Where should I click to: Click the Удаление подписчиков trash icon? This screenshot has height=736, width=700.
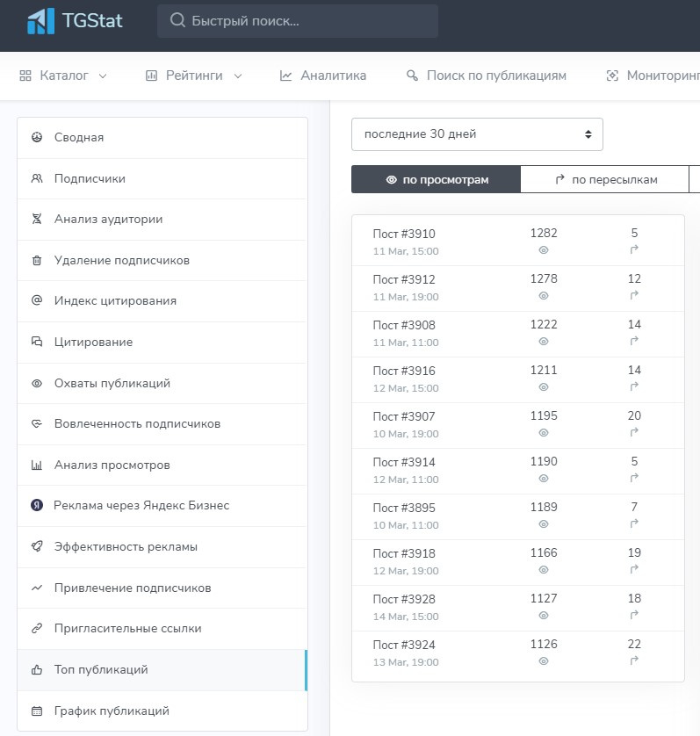pyautogui.click(x=37, y=260)
